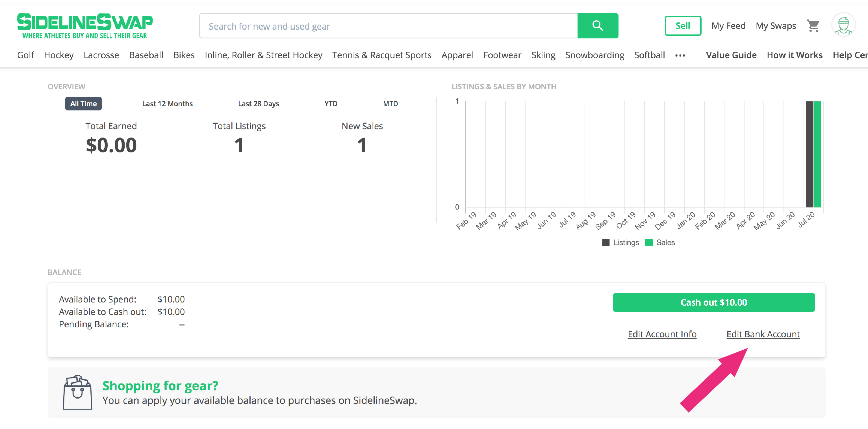Select the MTD tab
This screenshot has height=429, width=868.
390,104
